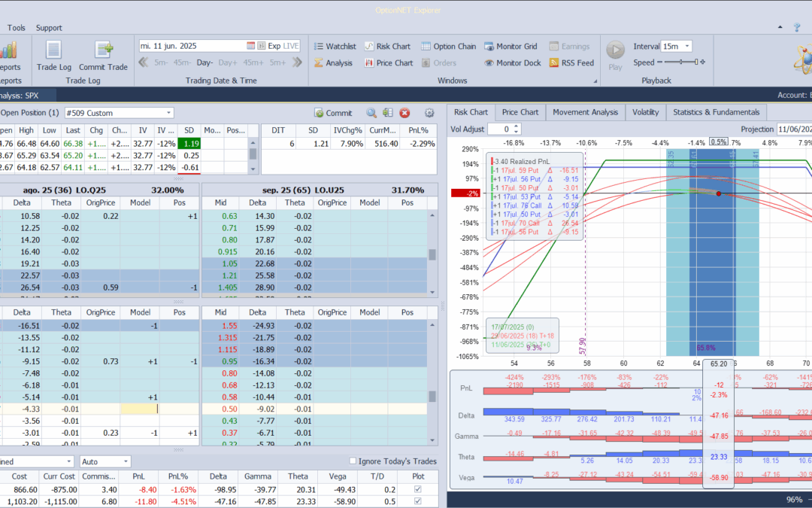Switch to the Statistics & Fundamentals tab
This screenshot has width=812, height=508.
(717, 112)
